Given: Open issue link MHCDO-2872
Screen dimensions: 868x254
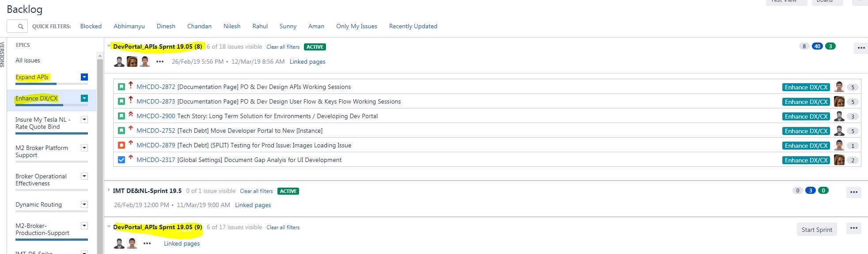Looking at the screenshot, I should (156, 87).
